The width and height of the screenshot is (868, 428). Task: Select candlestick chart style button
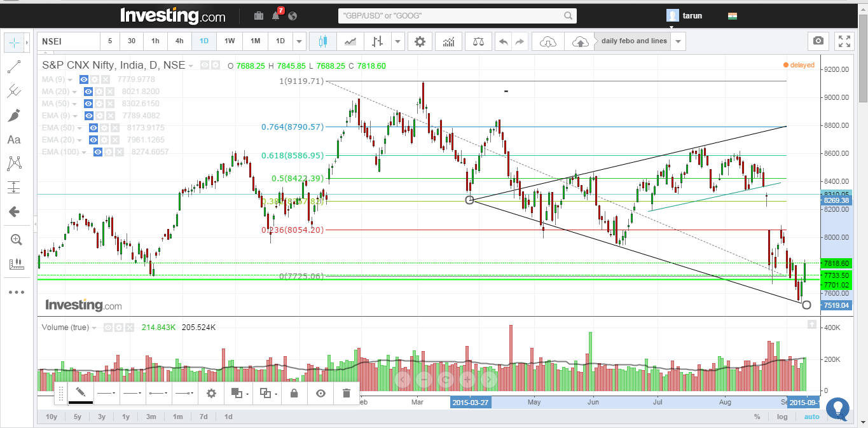coord(322,41)
